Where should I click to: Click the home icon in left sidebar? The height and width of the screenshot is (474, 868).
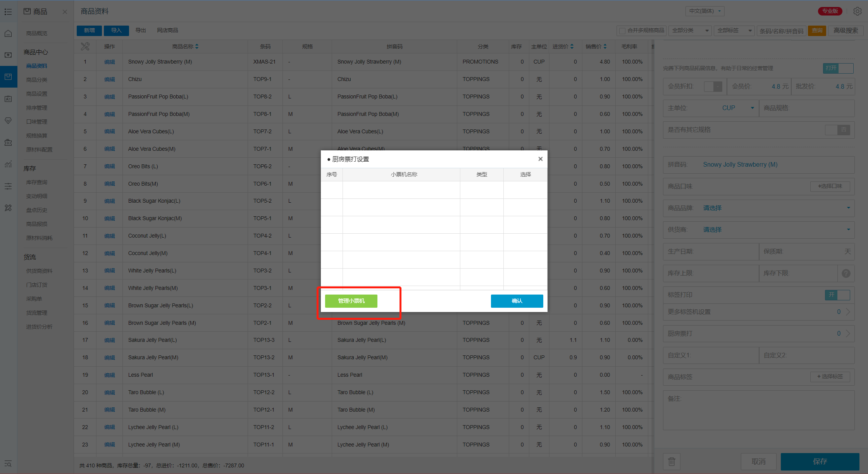[8, 33]
